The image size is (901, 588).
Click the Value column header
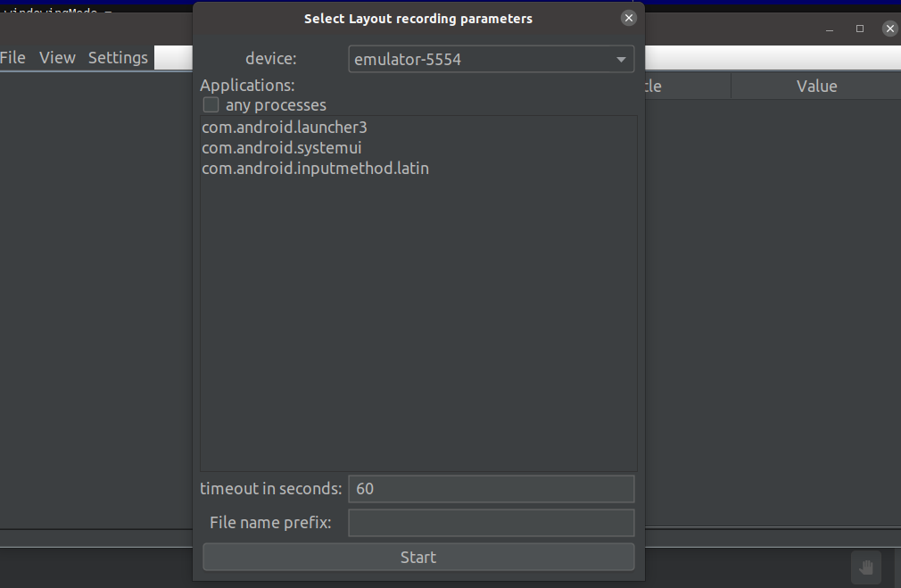816,87
